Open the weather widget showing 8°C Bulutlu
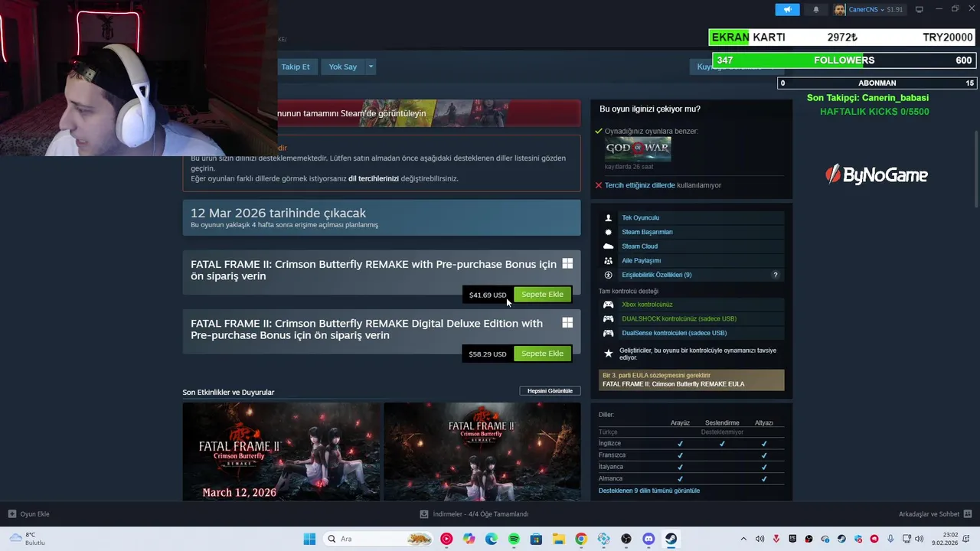 click(28, 539)
